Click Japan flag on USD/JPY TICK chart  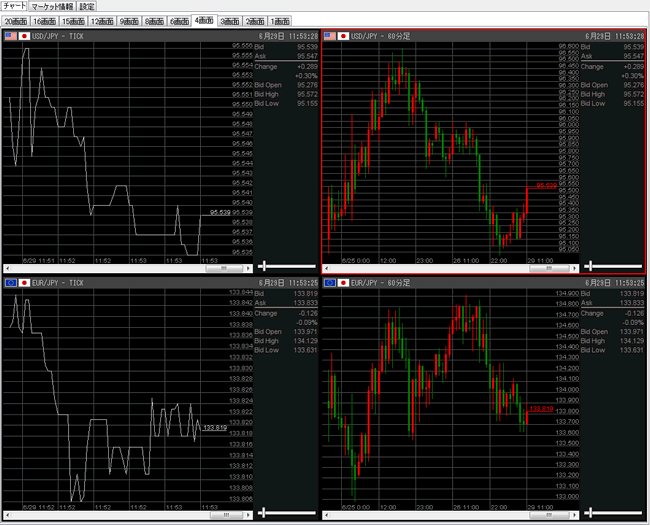(24, 36)
